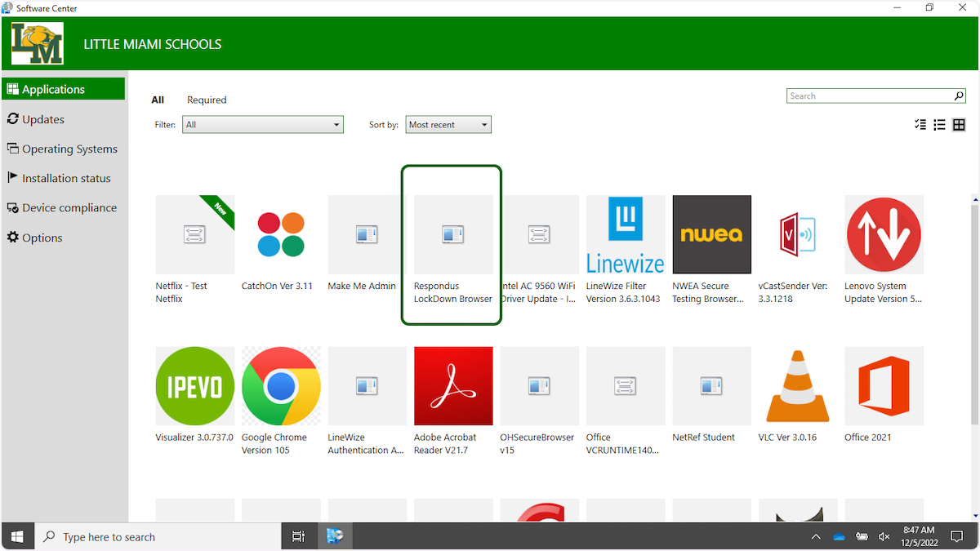Open the Office VCRUNTIME140 tile icon
Viewport: 980px width, 551px height.
click(x=626, y=386)
